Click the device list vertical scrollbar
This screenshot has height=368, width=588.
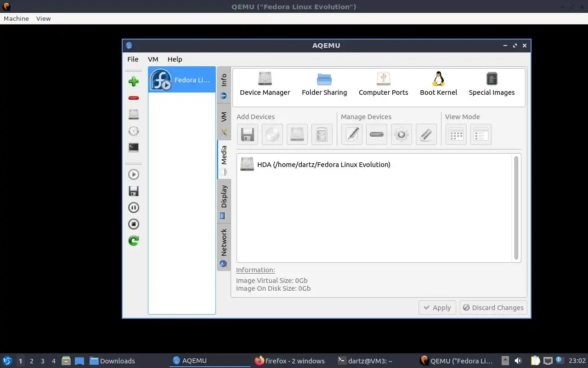(516, 208)
